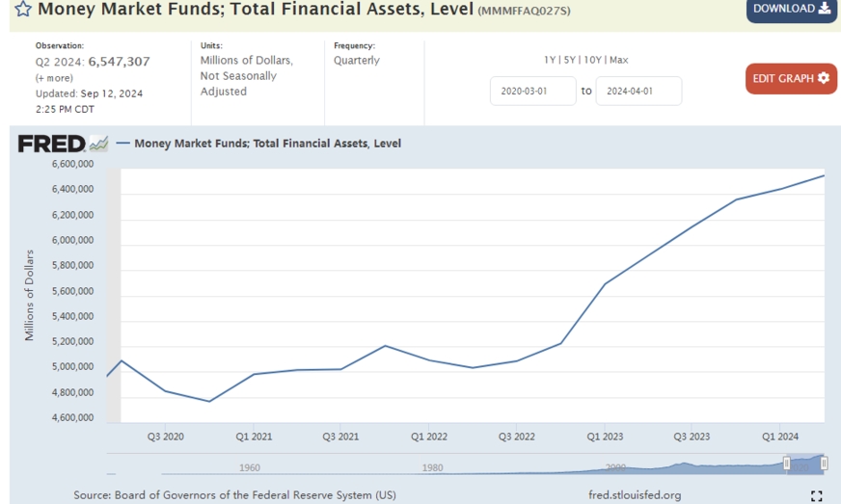
Task: Toggle fullscreen with the expand icon
Action: pyautogui.click(x=817, y=495)
